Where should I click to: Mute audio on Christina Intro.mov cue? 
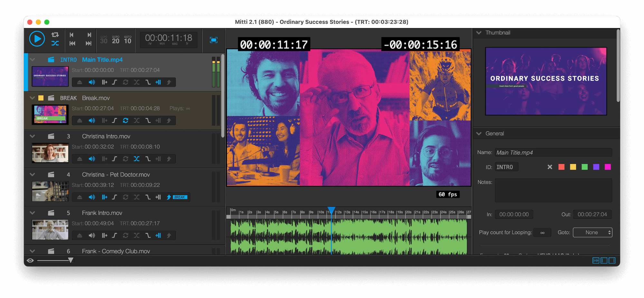[92, 159]
